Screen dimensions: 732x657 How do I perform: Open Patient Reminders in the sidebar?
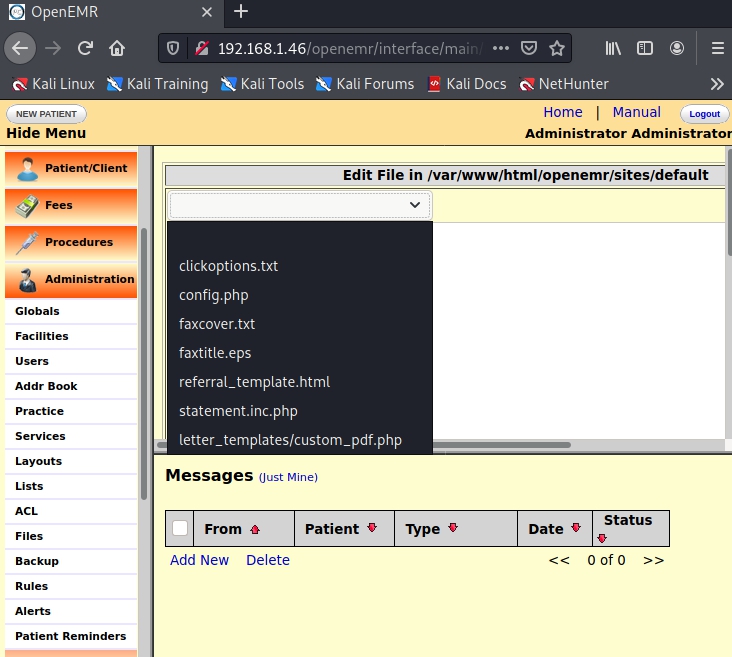coord(70,636)
